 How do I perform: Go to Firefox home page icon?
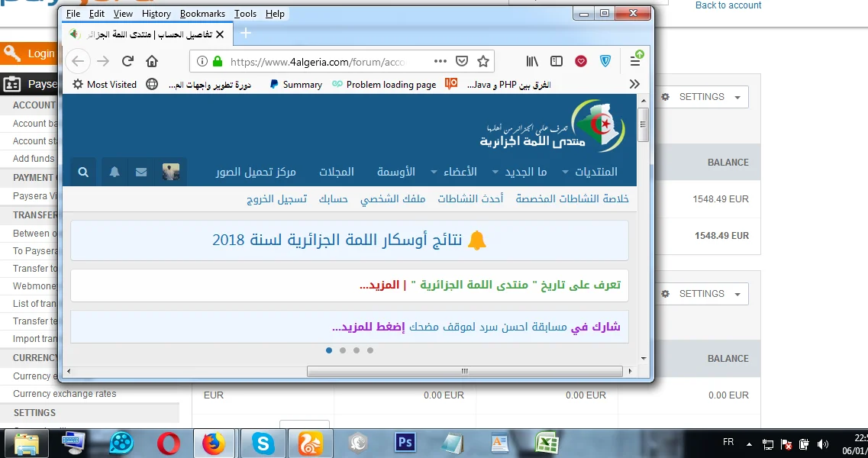click(x=152, y=61)
